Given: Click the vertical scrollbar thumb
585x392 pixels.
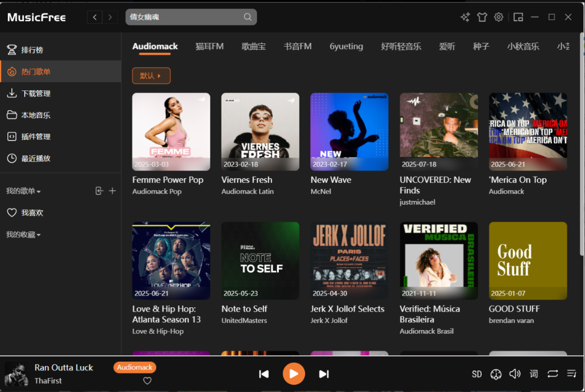Looking at the screenshot, I should [x=581, y=144].
